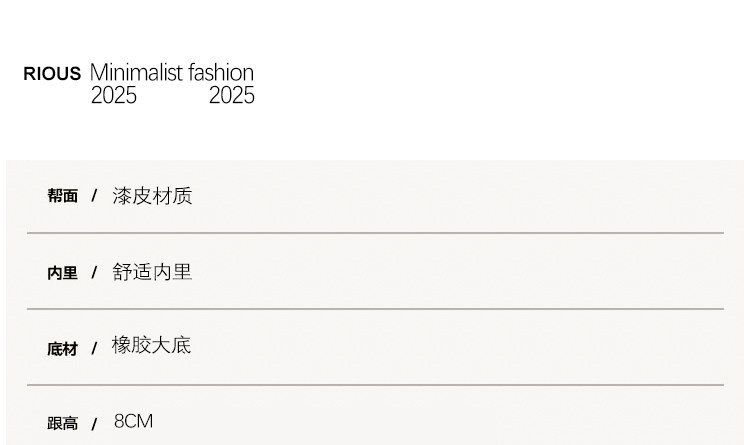Select the 内里 label
Image resolution: width=750 pixels, height=445 pixels.
[x=62, y=273]
